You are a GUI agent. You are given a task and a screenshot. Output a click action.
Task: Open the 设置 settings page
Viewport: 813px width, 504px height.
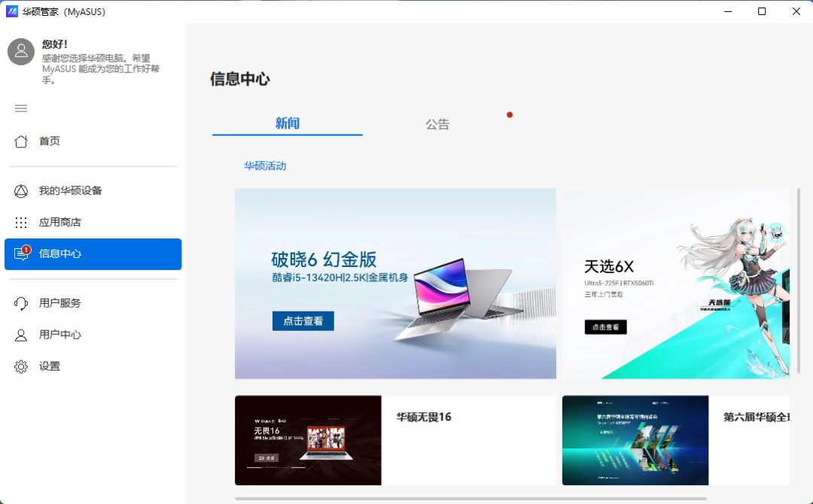point(49,366)
